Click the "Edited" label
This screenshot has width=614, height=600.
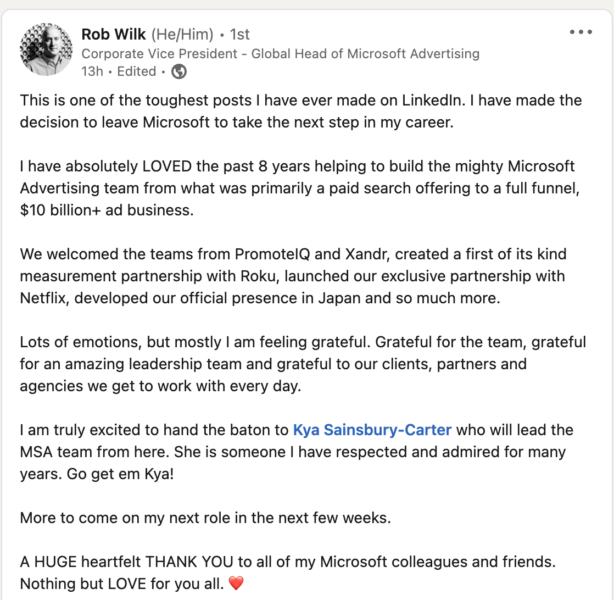coord(137,72)
